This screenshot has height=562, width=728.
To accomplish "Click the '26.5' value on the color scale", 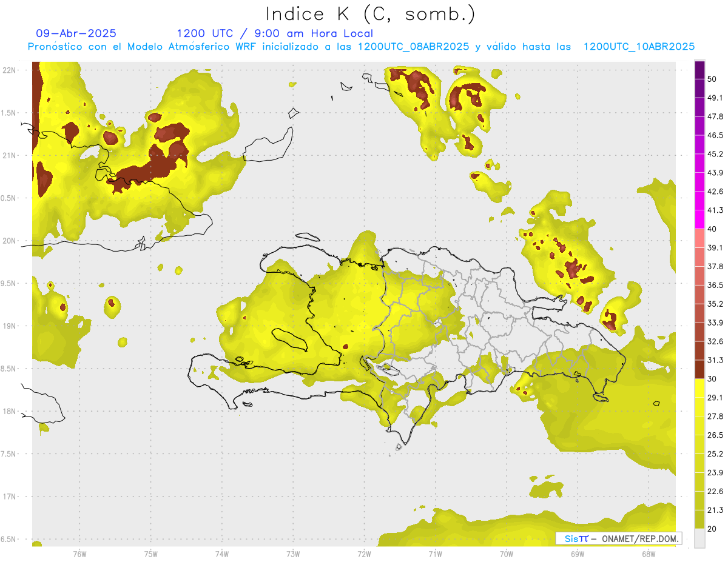I will click(715, 435).
